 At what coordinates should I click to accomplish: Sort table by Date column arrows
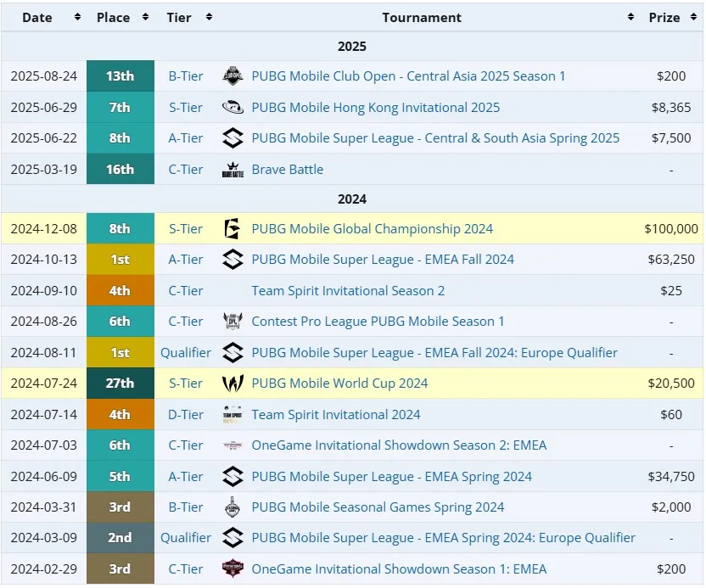coord(77,17)
